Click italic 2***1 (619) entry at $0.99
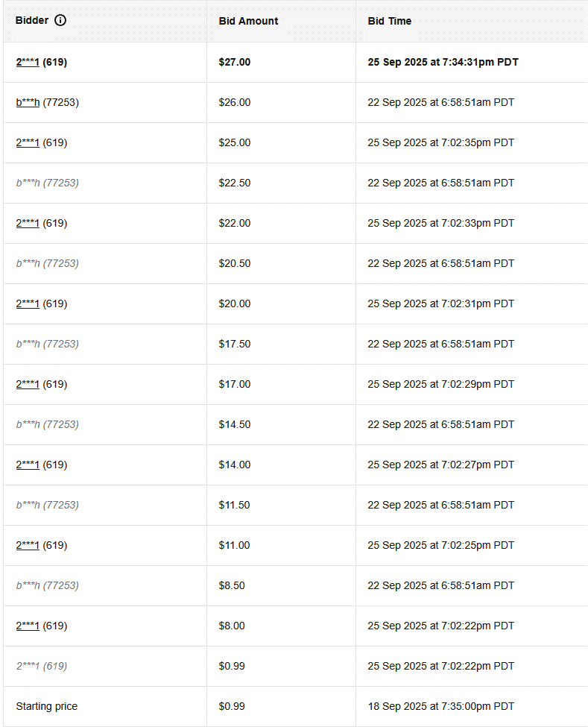Screen dimensions: 588x727 coord(41,667)
